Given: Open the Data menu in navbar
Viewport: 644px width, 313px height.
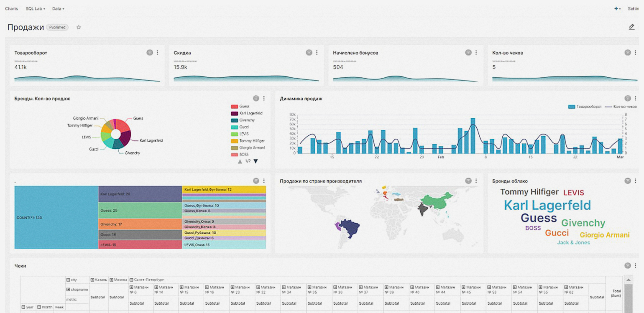Looking at the screenshot, I should pyautogui.click(x=58, y=9).
